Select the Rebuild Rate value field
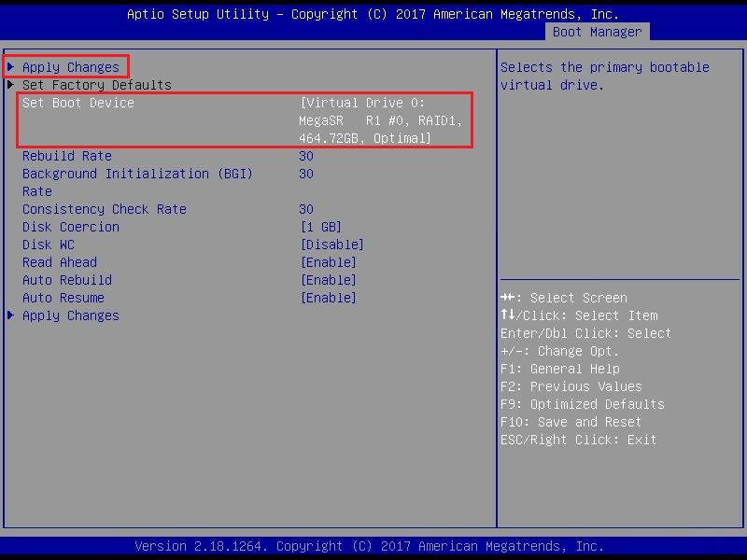 coord(306,156)
